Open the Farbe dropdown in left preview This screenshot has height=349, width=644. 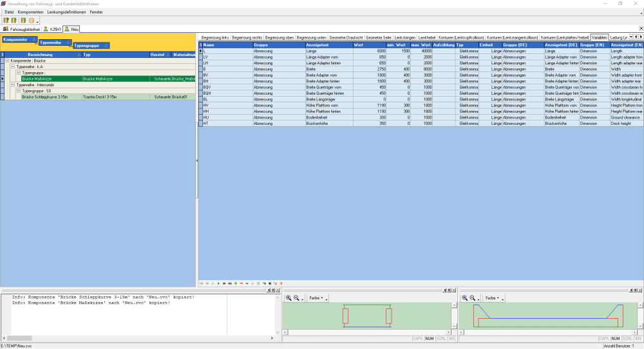(x=316, y=298)
